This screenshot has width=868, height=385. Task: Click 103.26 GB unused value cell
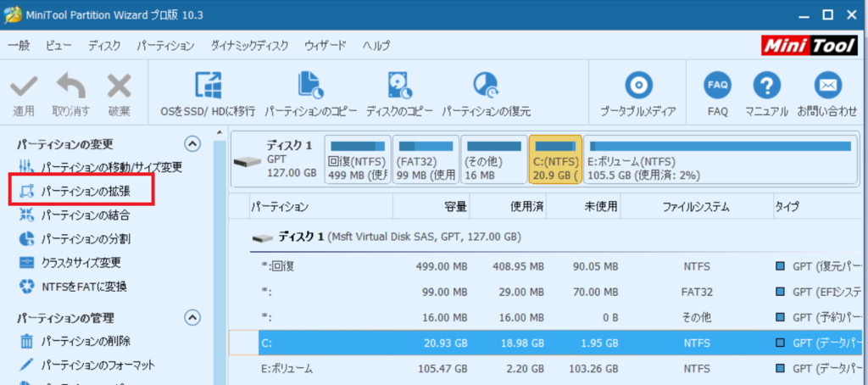593,368
